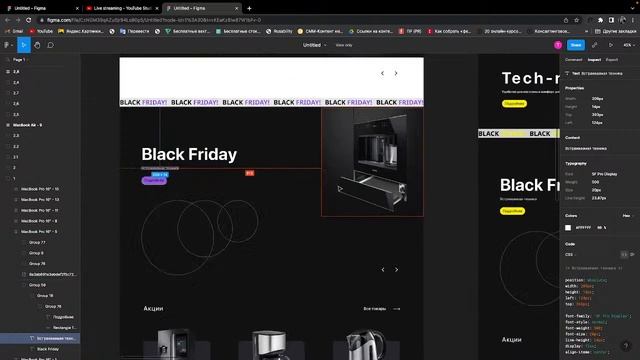Switch to the Export tab
This screenshot has height=360, width=640.
pyautogui.click(x=611, y=60)
